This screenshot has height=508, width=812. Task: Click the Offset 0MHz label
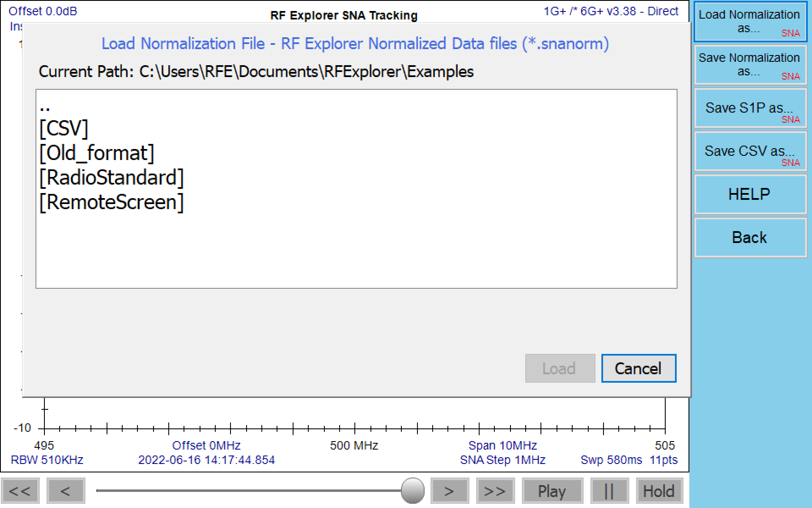pos(206,445)
